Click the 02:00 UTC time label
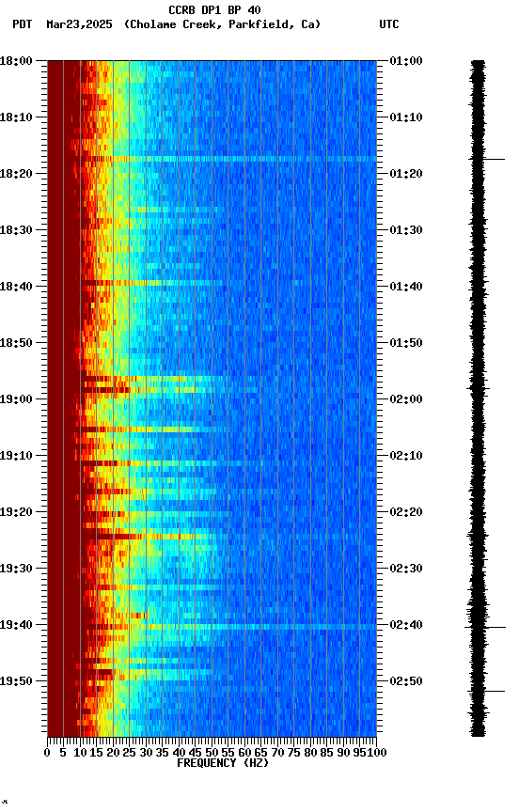519x812 pixels. pos(406,399)
